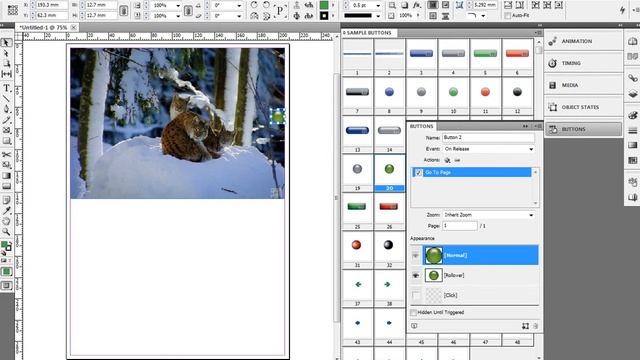The width and height of the screenshot is (640, 360).
Task: Open the Animation panel
Action: pyautogui.click(x=584, y=42)
